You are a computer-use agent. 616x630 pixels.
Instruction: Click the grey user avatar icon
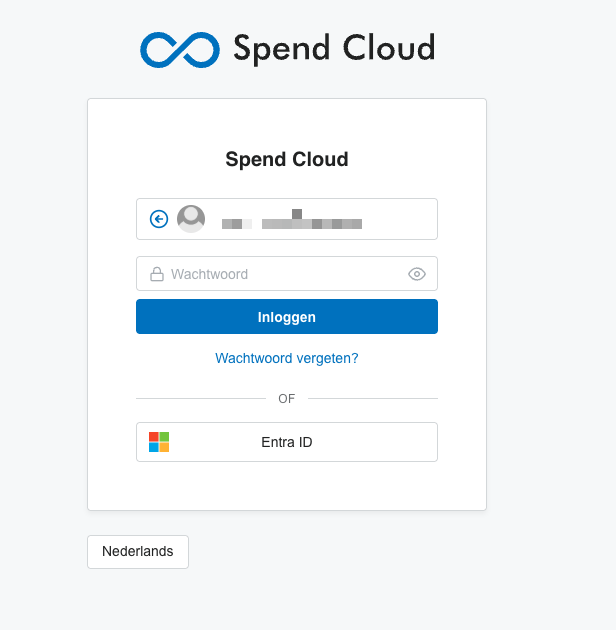pos(191,219)
